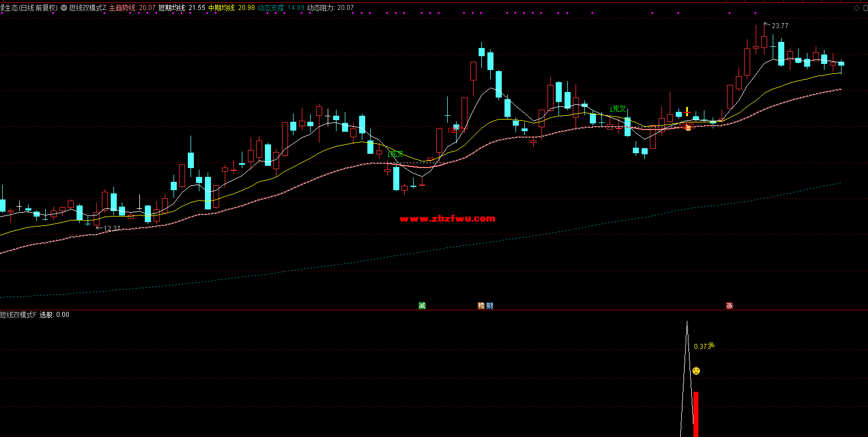The height and width of the screenshot is (437, 868).
Task: Select the 动态支撑 teal legend label
Action: point(271,8)
